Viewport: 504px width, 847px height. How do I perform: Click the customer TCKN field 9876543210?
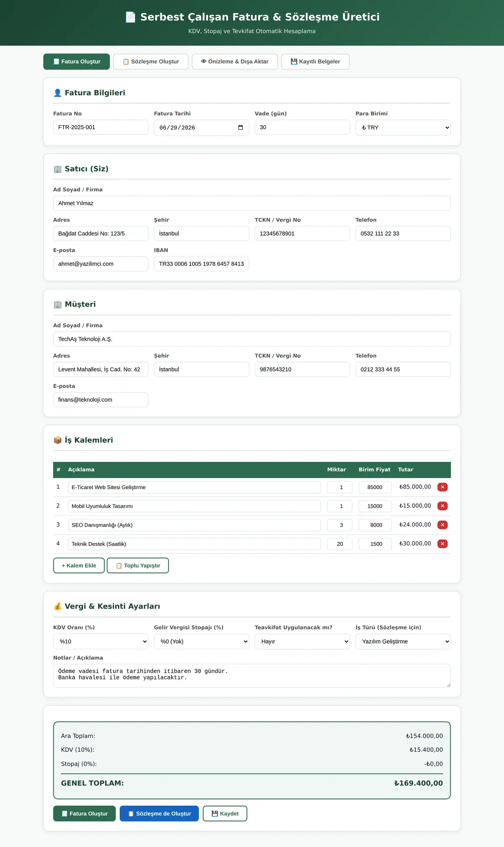pos(302,370)
